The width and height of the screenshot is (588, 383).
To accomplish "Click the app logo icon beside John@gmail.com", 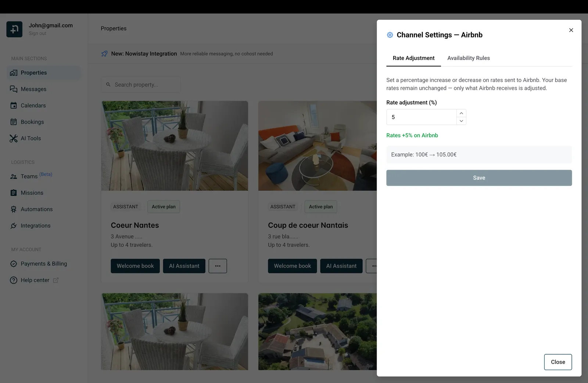I will [14, 29].
